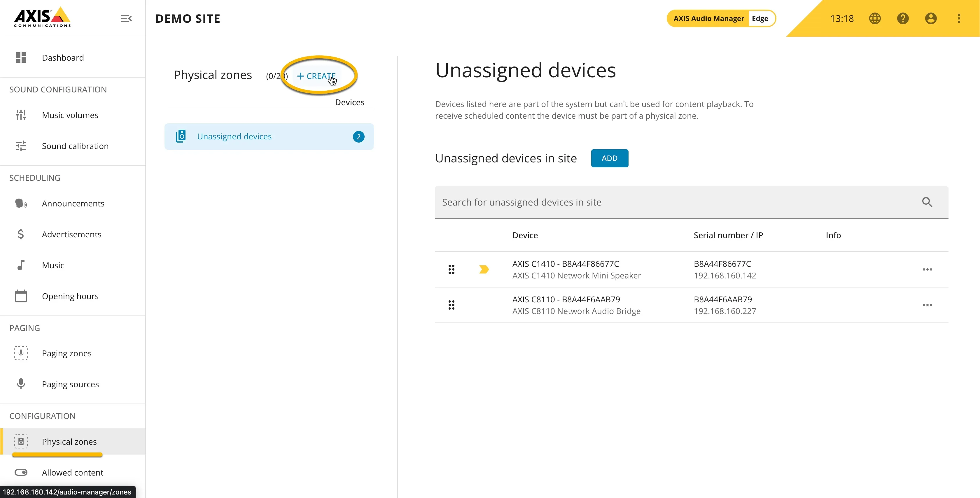
Task: Click the Paging sources microphone icon
Action: click(21, 384)
